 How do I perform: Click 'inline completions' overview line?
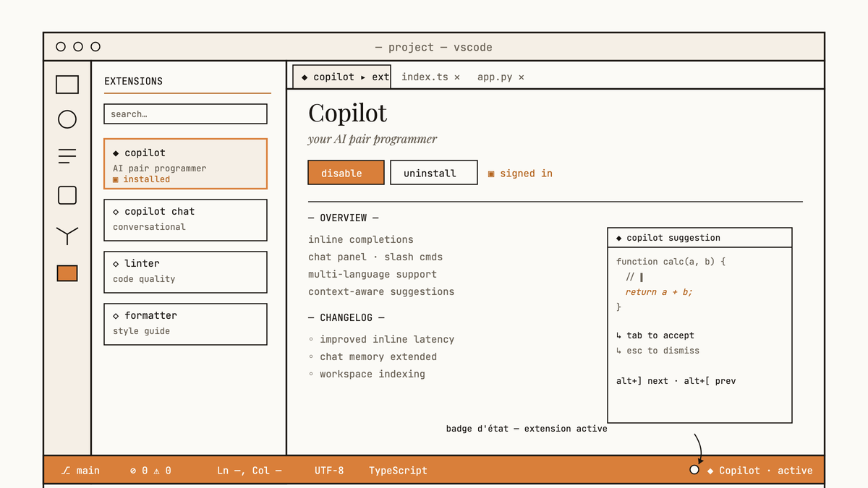(361, 239)
